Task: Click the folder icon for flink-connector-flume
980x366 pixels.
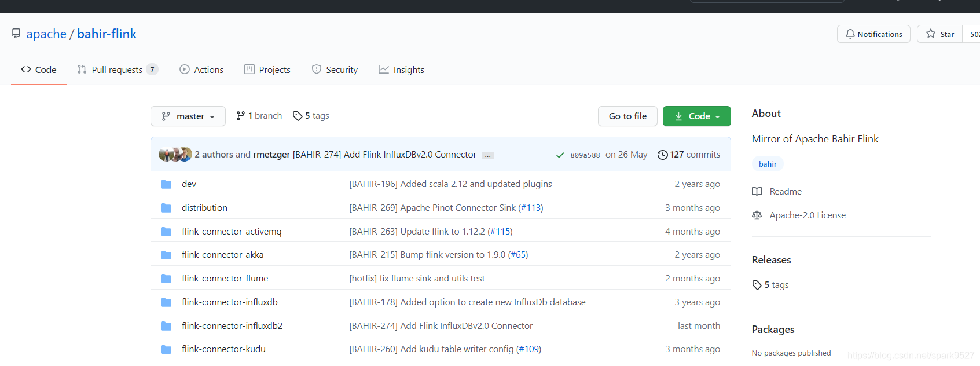Action: point(166,279)
